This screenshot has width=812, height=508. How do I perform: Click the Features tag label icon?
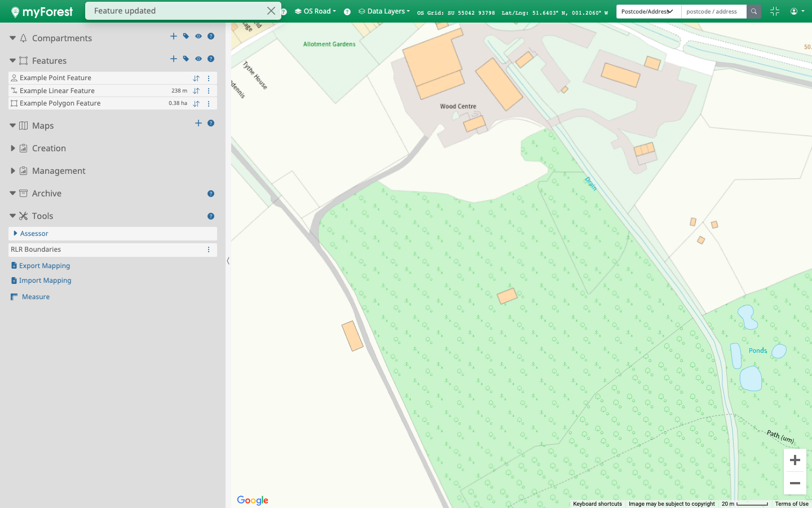click(x=186, y=59)
